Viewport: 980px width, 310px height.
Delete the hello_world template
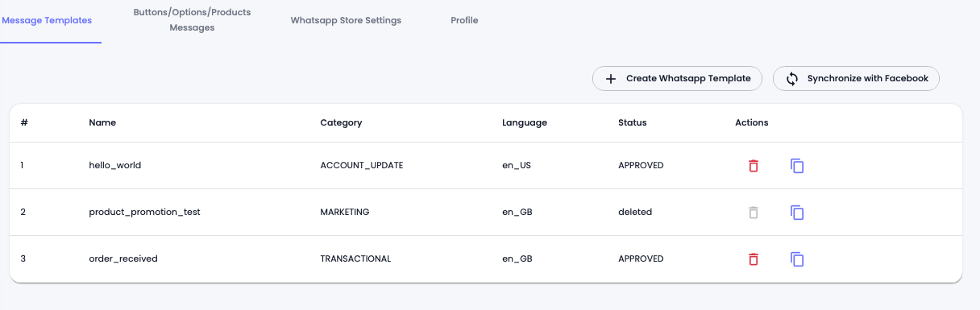click(754, 166)
